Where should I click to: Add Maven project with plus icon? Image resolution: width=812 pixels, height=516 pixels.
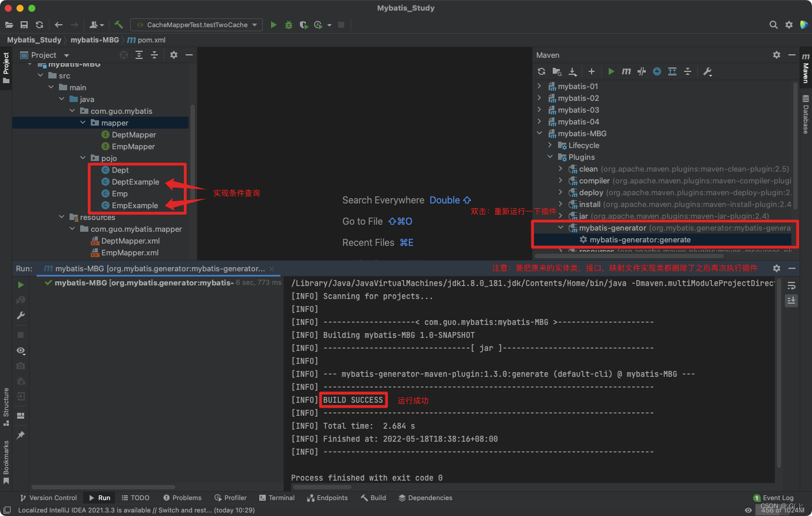(x=592, y=71)
